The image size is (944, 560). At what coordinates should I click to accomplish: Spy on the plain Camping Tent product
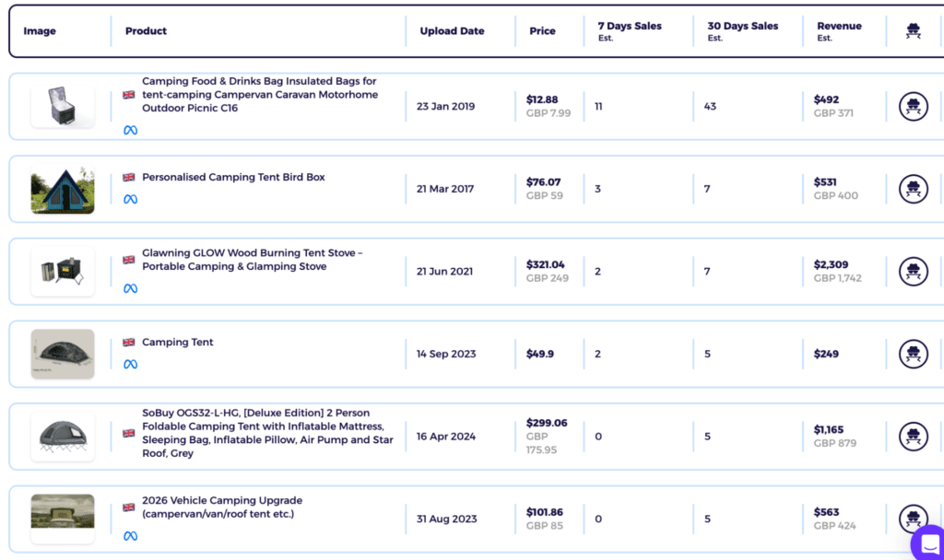(913, 354)
